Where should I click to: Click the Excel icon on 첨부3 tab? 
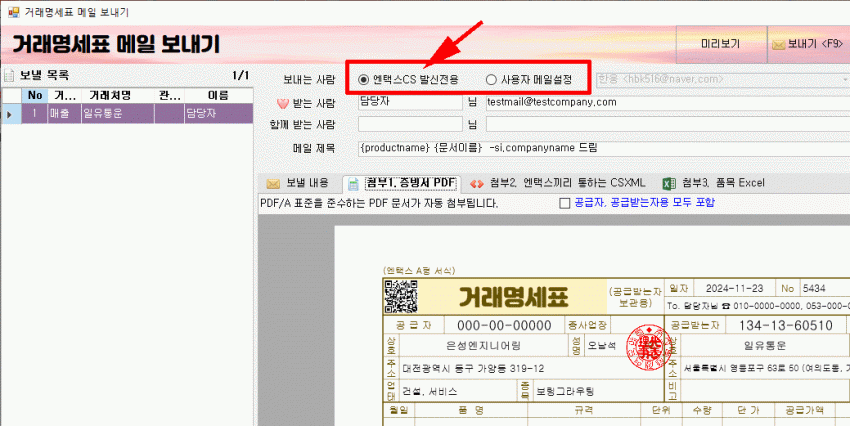[x=669, y=183]
